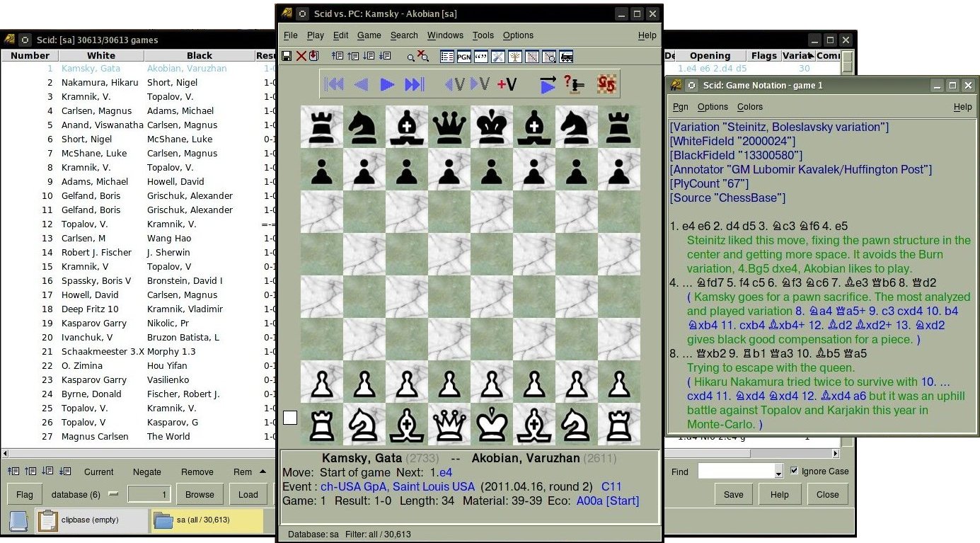
Task: Start autoplay arrow icon
Action: [x=548, y=84]
